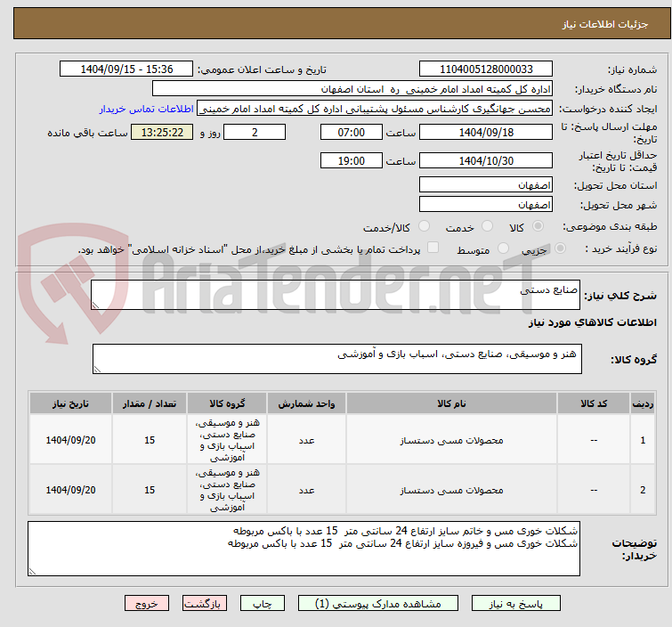Click the deadline hour field 07:00
The image size is (672, 627).
[x=352, y=132]
